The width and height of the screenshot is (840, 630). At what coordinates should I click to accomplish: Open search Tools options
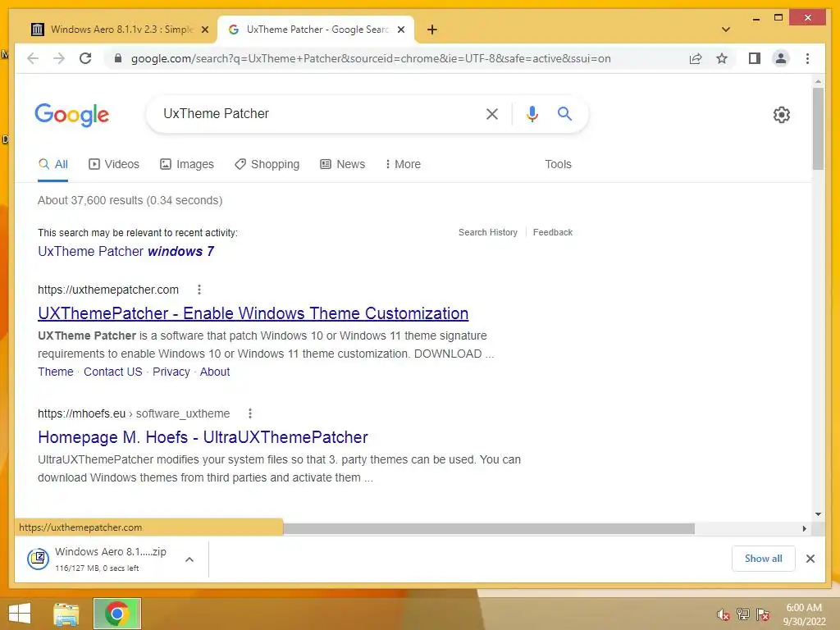coord(558,164)
